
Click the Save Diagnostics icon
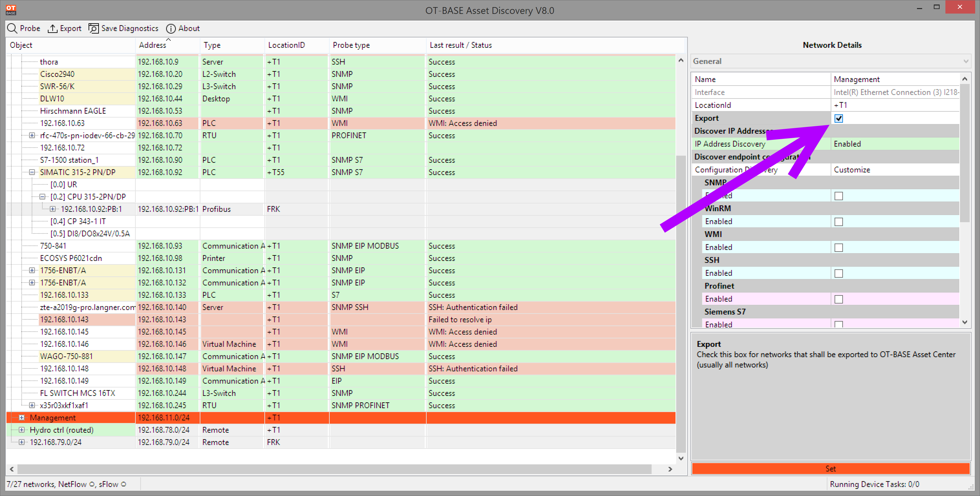pyautogui.click(x=93, y=28)
